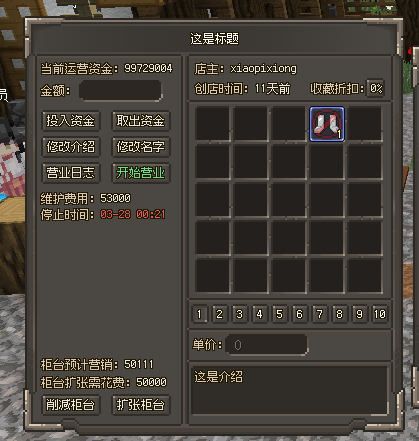Click the 这是介绍 description text area

[289, 390]
